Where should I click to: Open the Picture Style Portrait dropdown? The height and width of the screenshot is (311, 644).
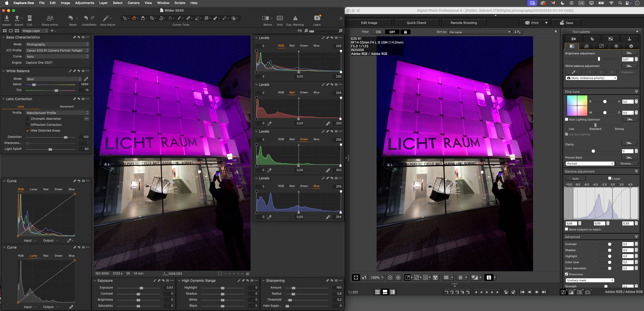[x=590, y=164]
